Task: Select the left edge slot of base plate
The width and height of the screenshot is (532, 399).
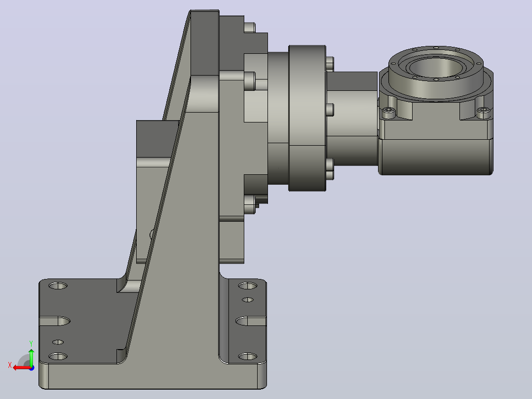Action: coord(55,321)
